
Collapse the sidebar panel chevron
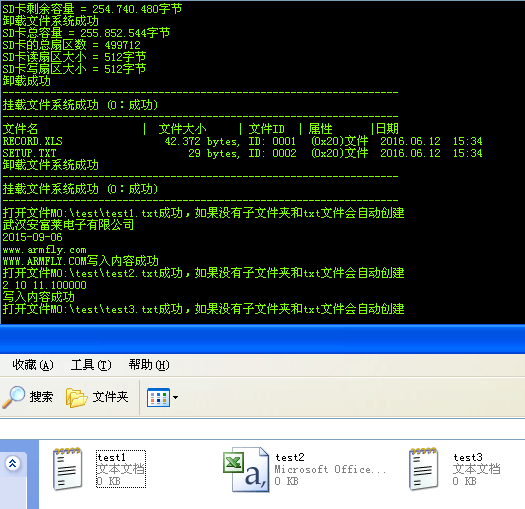13,463
